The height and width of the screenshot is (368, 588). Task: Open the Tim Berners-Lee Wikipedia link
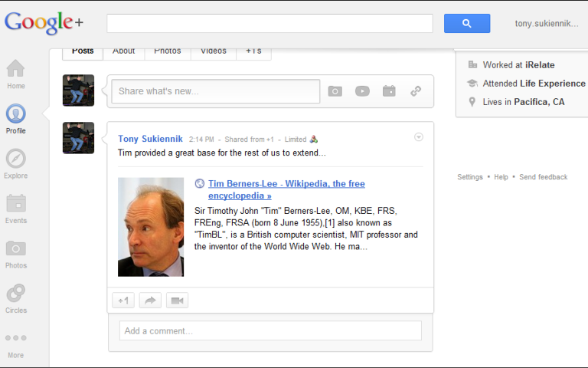coord(286,189)
